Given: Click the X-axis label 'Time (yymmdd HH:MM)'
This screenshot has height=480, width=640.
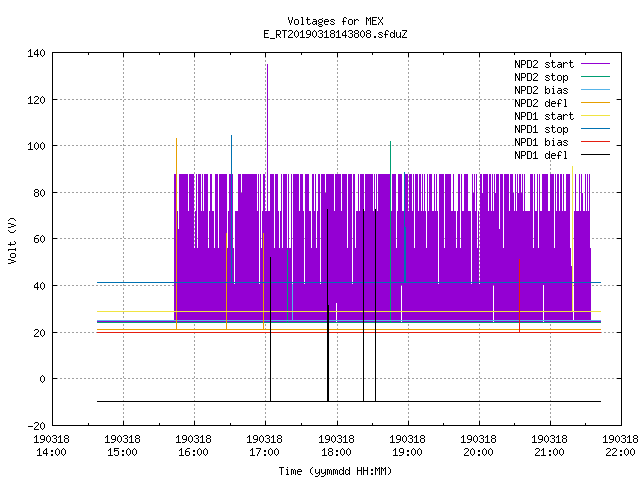Looking at the screenshot, I should click(x=335, y=471).
